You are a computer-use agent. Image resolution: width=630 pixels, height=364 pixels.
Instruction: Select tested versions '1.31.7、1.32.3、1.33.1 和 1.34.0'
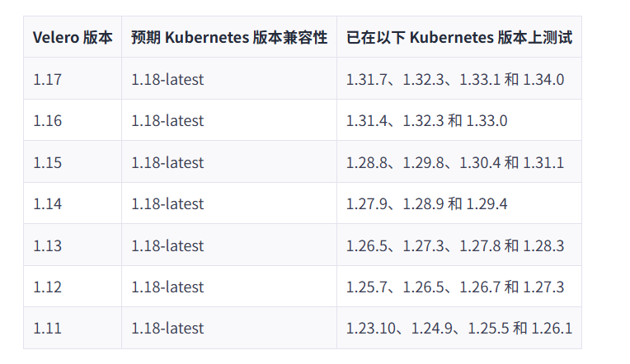tap(455, 79)
